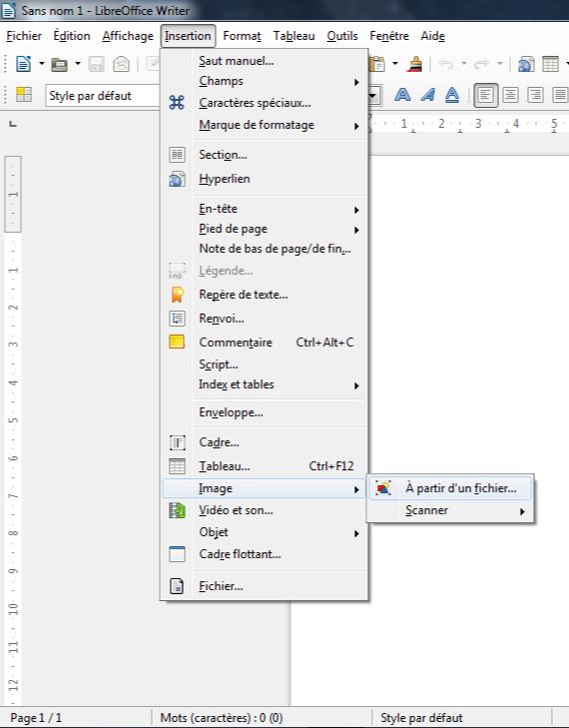Open the Redo history dropdown arrow
This screenshot has width=569, height=728.
(500, 64)
